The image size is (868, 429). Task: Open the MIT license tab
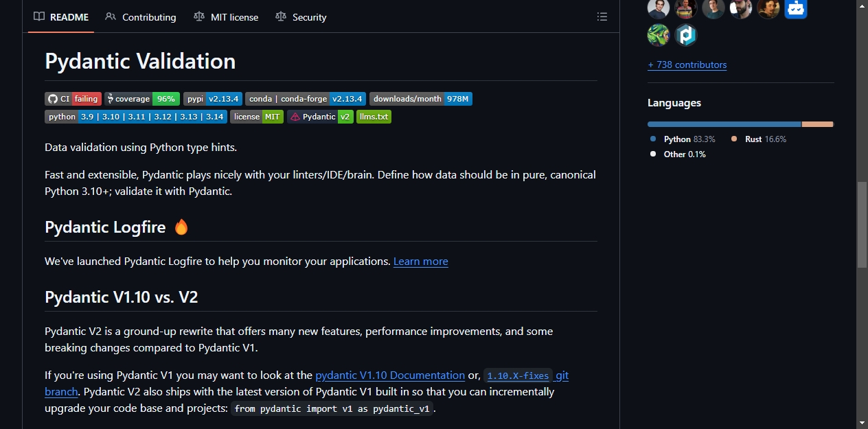[x=226, y=17]
